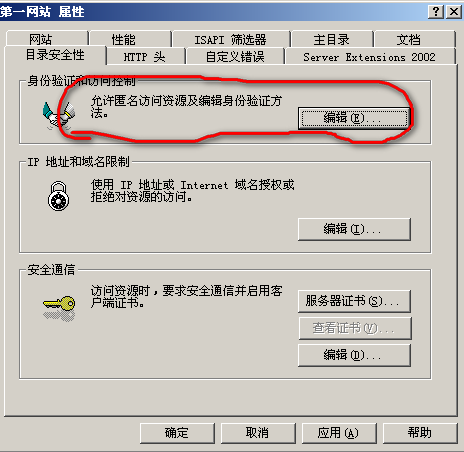Go to the 主目录 tab
Screen dimensions: 464x452
[x=332, y=39]
